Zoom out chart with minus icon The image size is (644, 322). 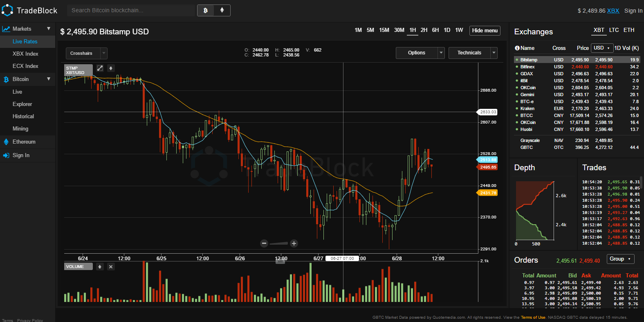264,243
